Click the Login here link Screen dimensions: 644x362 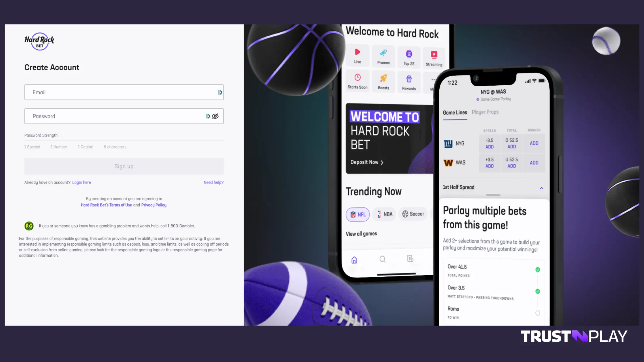(81, 182)
